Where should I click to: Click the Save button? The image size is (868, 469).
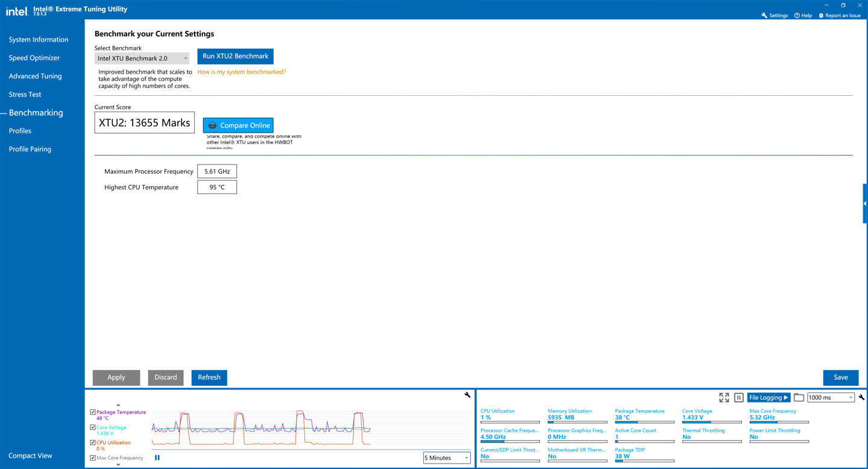pos(841,377)
